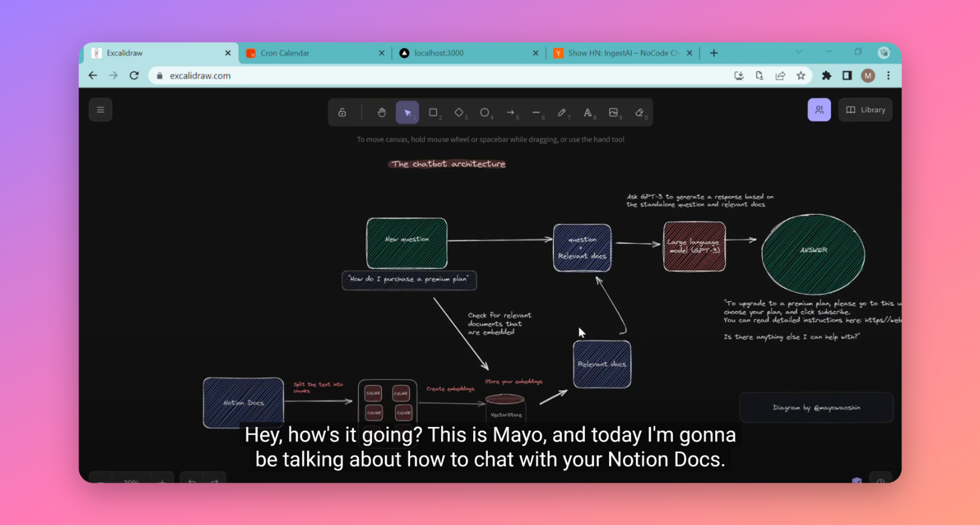Select the green 'New question' box
The width and height of the screenshot is (980, 525).
tap(407, 243)
